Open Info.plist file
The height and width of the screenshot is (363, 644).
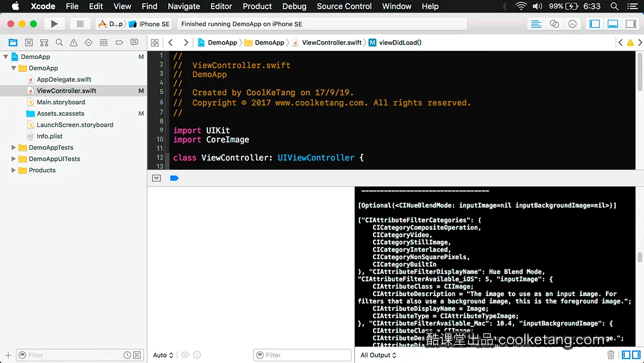tap(49, 136)
